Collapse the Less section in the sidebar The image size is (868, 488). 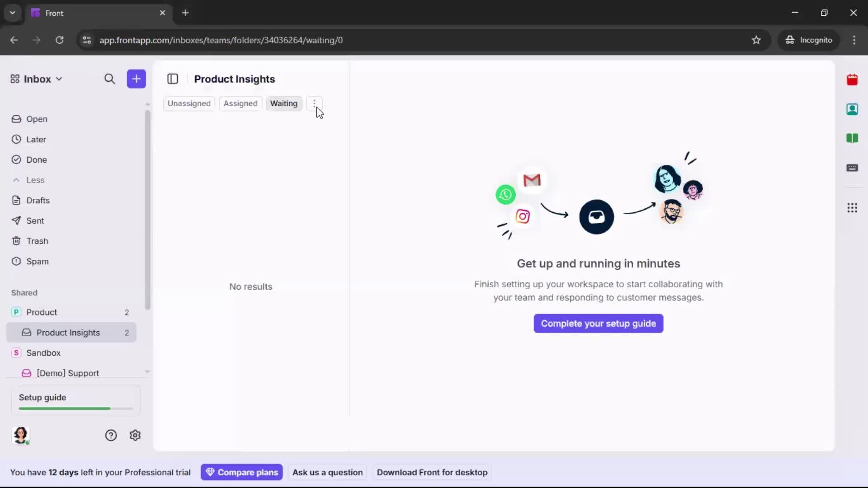(x=29, y=180)
